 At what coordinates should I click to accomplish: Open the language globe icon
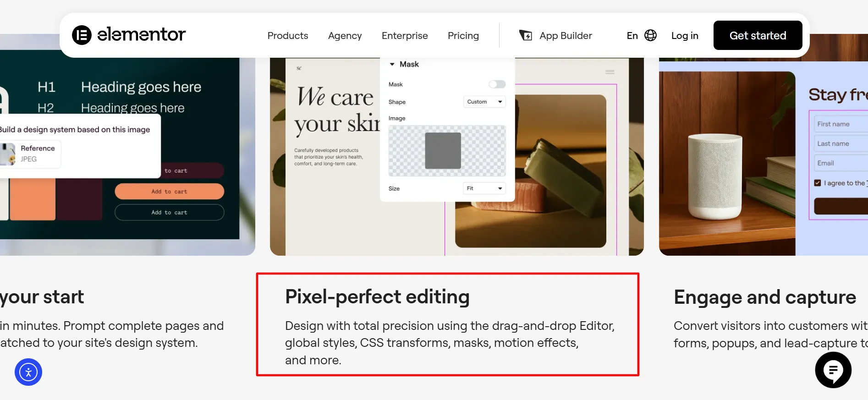[x=650, y=35]
